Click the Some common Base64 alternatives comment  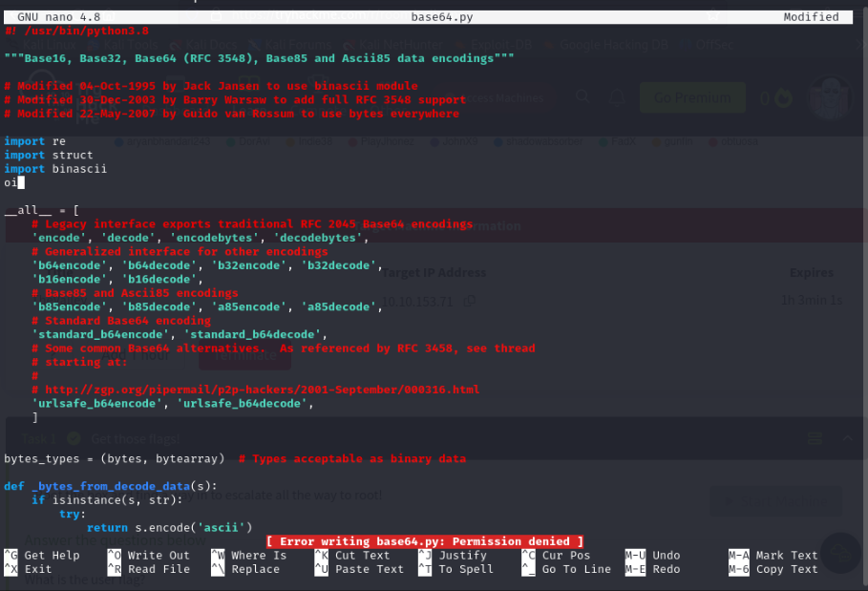[284, 348]
